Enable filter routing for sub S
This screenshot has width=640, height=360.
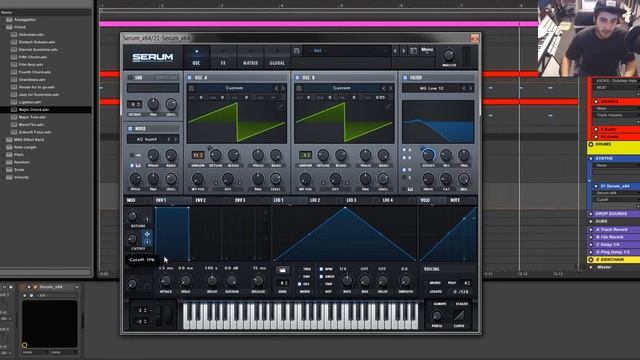pos(404,177)
